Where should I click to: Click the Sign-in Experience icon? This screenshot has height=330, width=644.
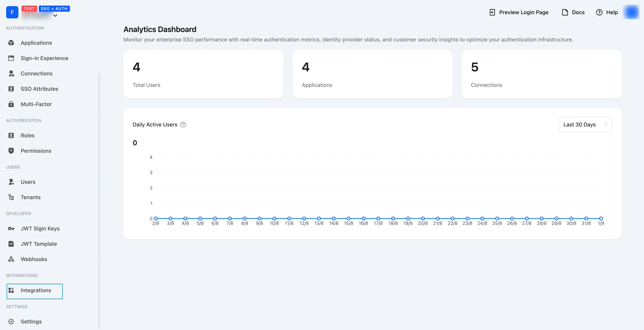click(11, 58)
